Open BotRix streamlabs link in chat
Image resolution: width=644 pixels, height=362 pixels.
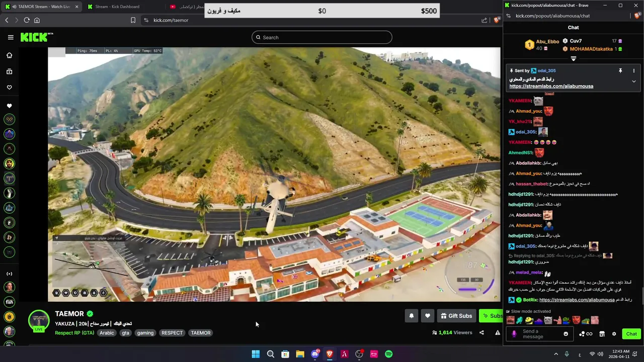(x=577, y=300)
